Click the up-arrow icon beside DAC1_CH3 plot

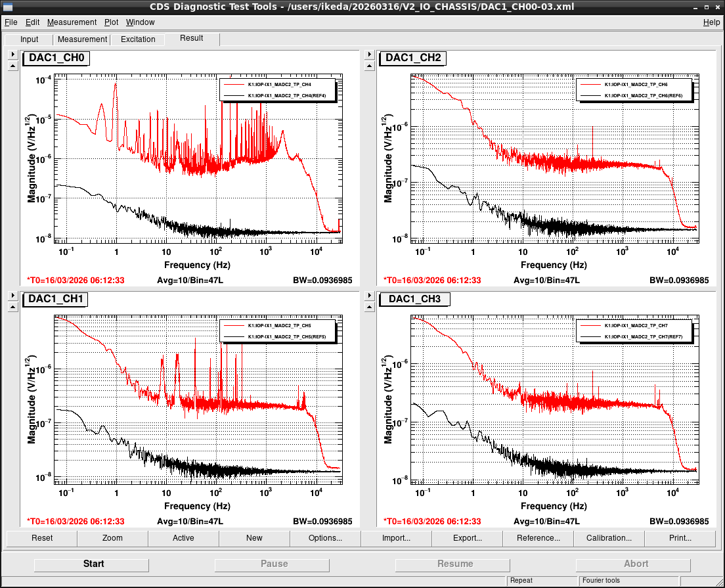(370, 307)
